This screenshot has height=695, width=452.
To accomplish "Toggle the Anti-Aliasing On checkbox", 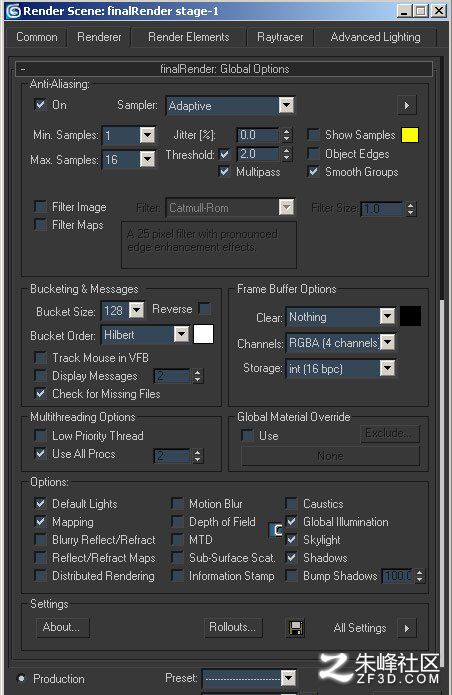I will point(40,105).
